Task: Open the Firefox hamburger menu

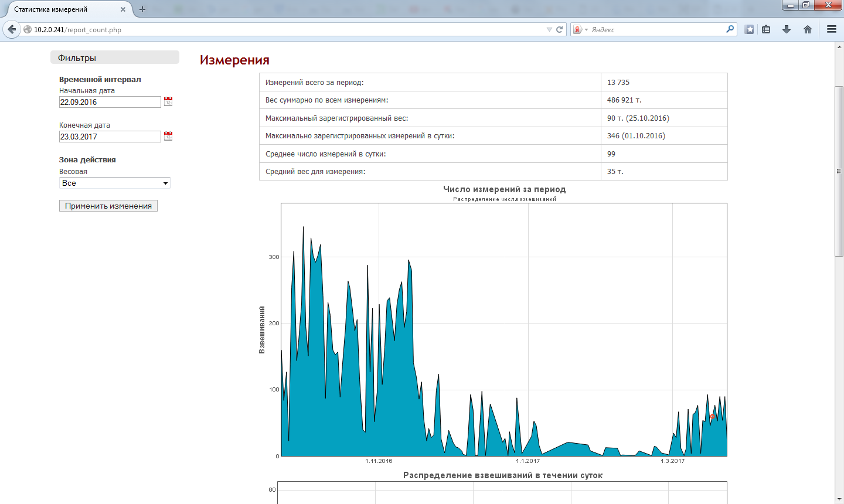Action: point(831,29)
